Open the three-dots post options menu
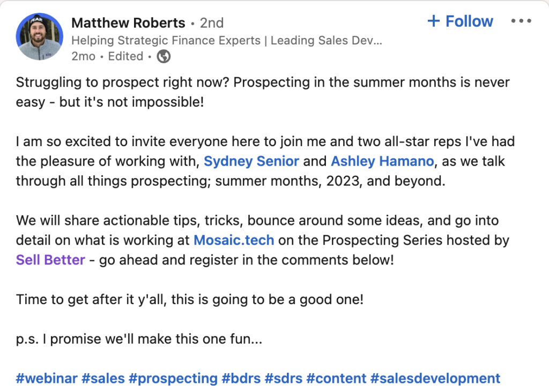This screenshot has height=392, width=549. (x=521, y=21)
